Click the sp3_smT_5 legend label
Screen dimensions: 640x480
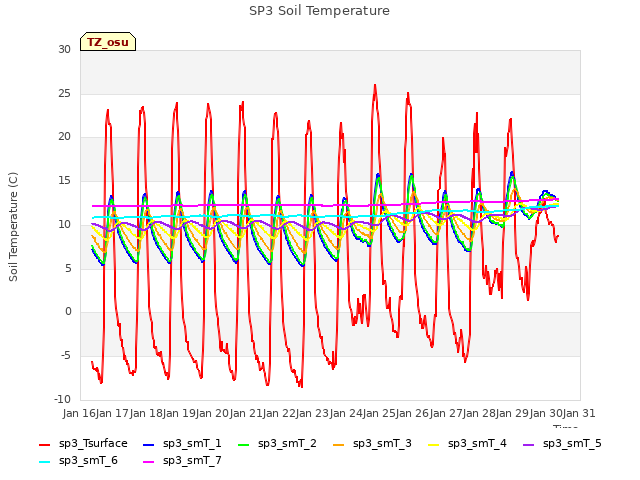pos(572,444)
